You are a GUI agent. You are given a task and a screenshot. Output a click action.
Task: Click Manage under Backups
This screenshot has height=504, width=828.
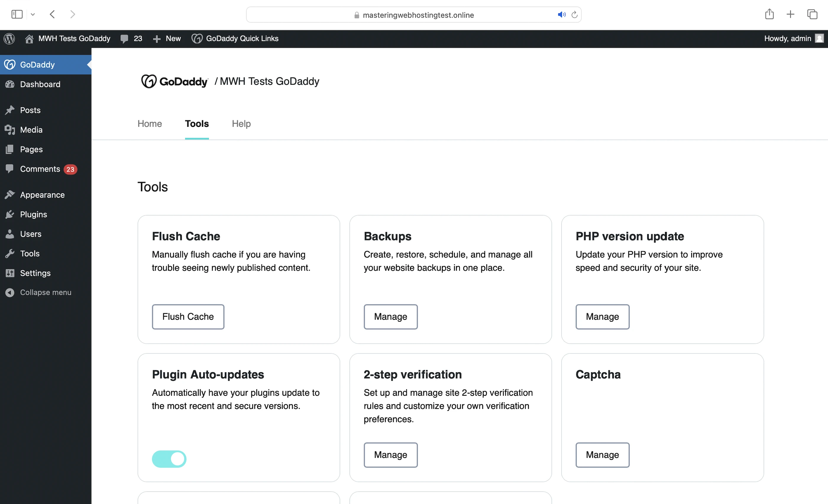point(390,316)
